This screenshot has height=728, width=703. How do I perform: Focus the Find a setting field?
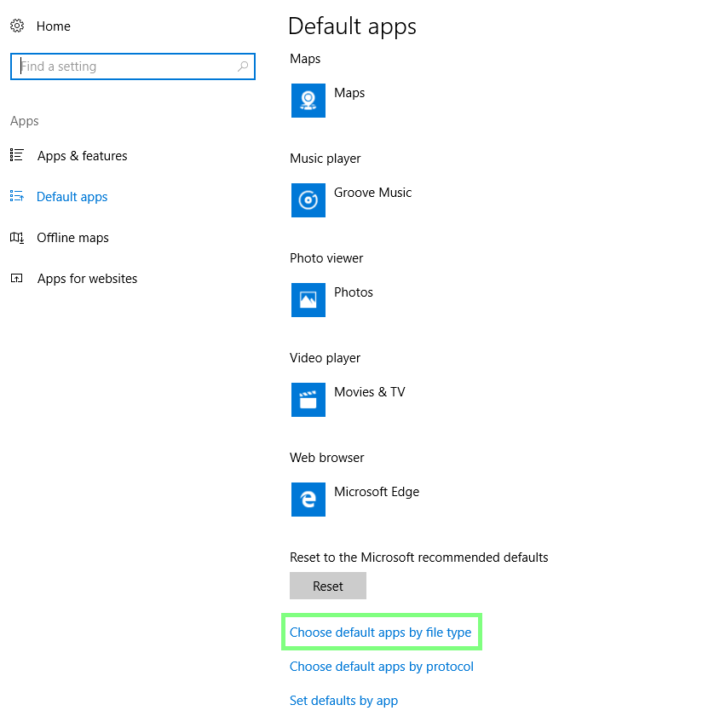tap(133, 66)
